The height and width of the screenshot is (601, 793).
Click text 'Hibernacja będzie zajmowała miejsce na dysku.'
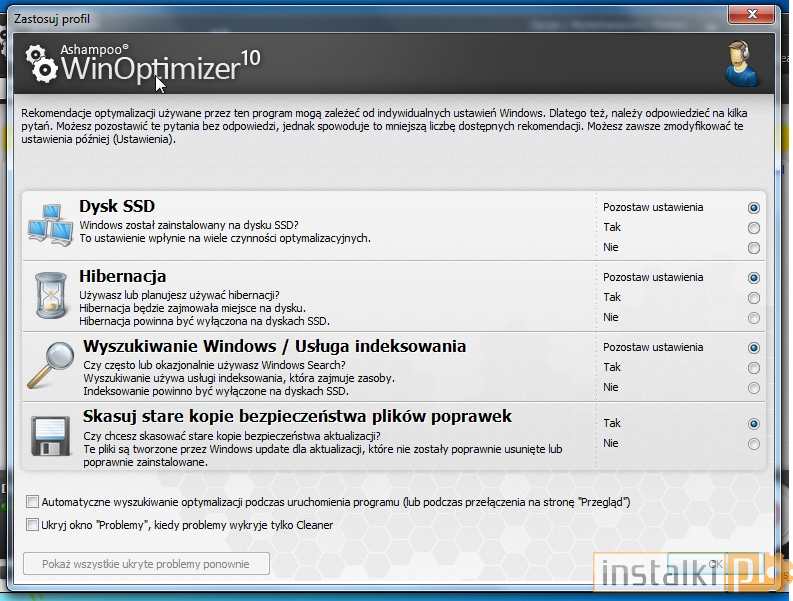point(193,308)
